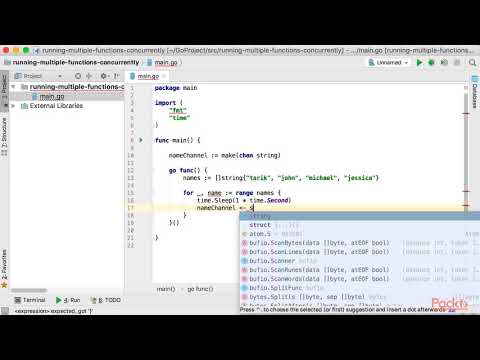Choose bufio.Scanner completion suggestion
480x360 pixels.
360,261
